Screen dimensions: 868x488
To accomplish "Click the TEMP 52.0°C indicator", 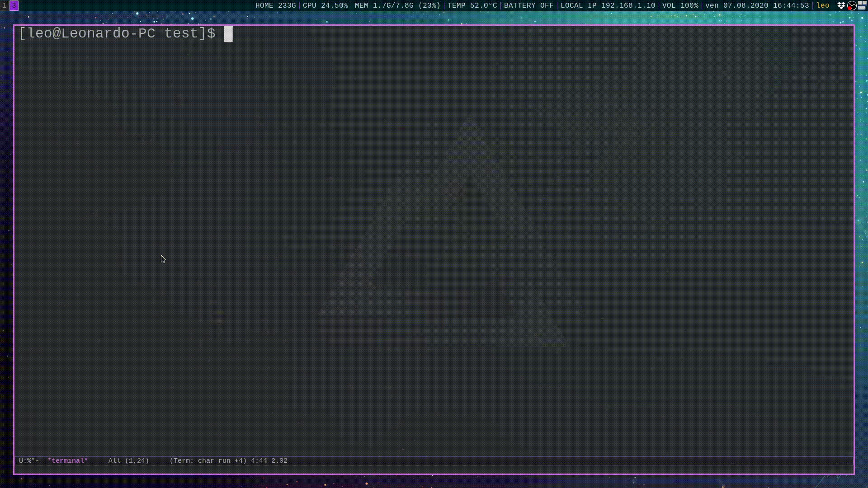I will tap(472, 5).
